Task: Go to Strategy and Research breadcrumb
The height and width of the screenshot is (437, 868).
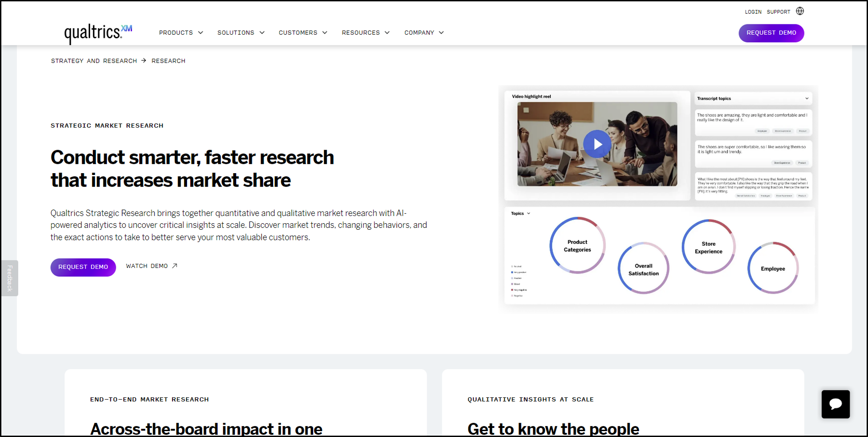Action: click(x=94, y=61)
